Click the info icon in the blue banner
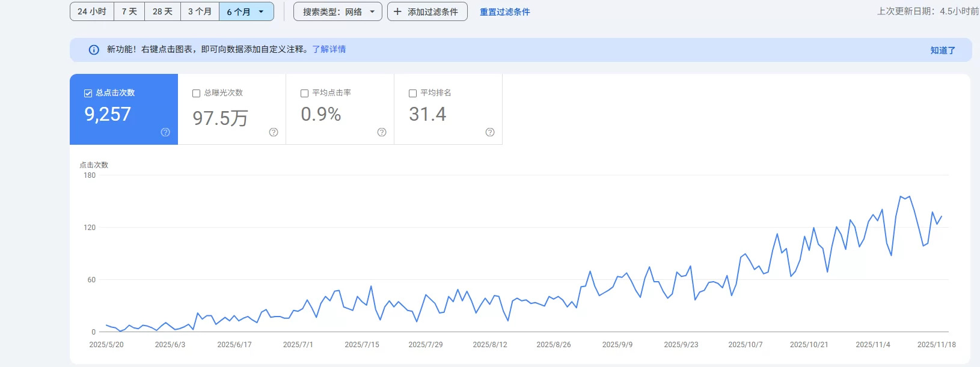The width and height of the screenshot is (980, 367). pyautogui.click(x=94, y=50)
